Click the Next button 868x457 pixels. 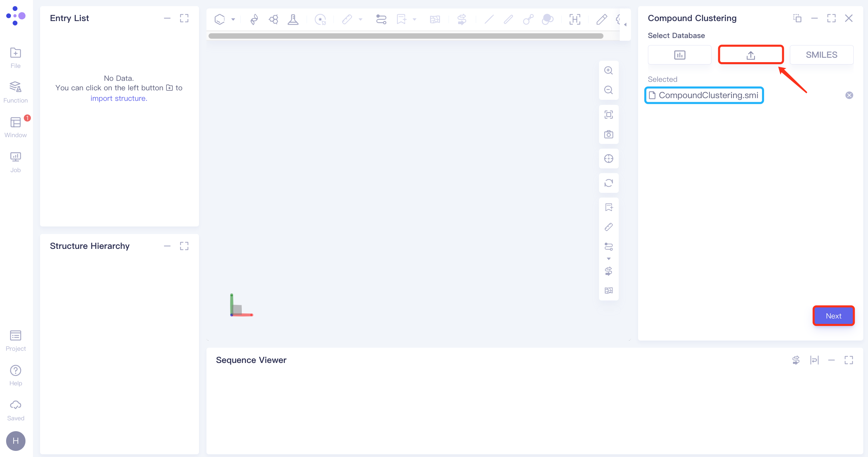[833, 316]
